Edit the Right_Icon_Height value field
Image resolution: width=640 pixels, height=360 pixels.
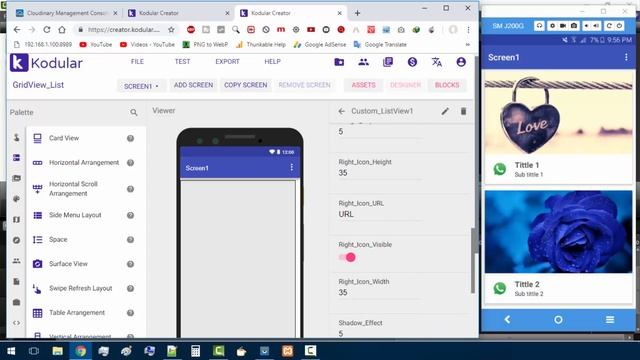(x=380, y=173)
